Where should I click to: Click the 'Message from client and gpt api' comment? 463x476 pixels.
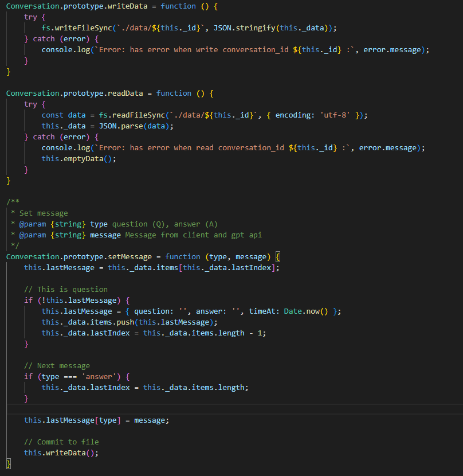click(x=194, y=235)
